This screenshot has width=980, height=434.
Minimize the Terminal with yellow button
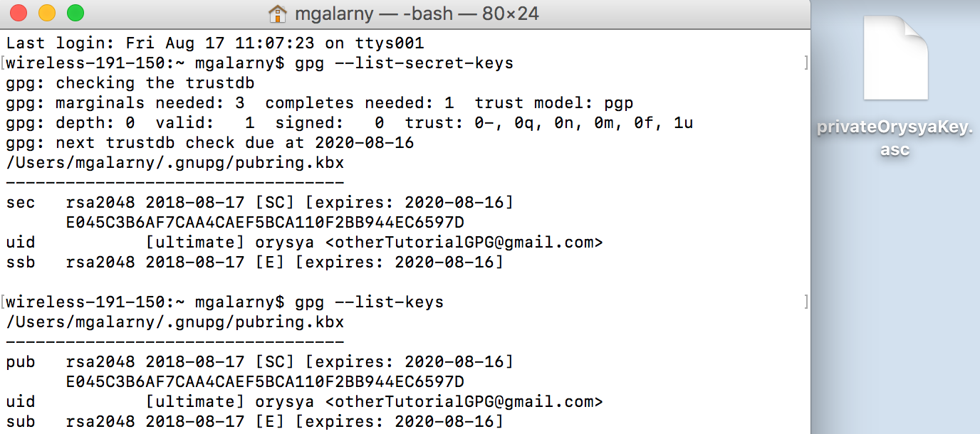pyautogui.click(x=47, y=13)
